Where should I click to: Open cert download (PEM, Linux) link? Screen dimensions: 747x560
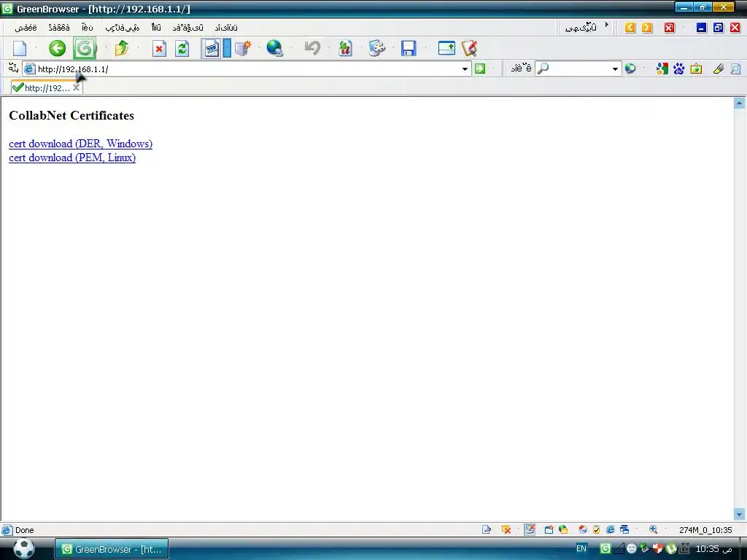pos(72,157)
